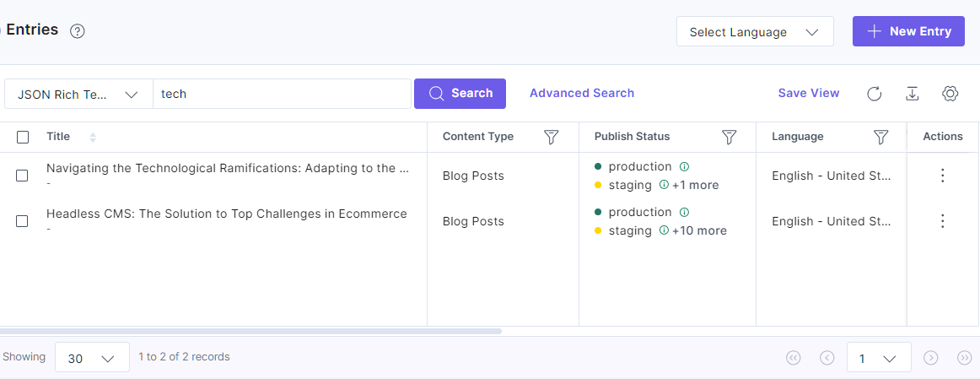Viewport: 980px width, 379px height.
Task: Click Blog Posts in Headless CMS row
Action: pos(473,221)
